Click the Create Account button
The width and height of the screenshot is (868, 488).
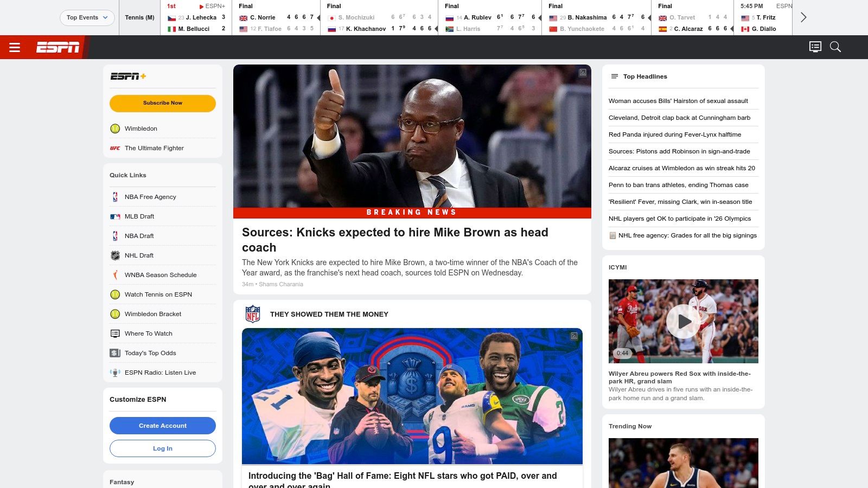point(163,426)
